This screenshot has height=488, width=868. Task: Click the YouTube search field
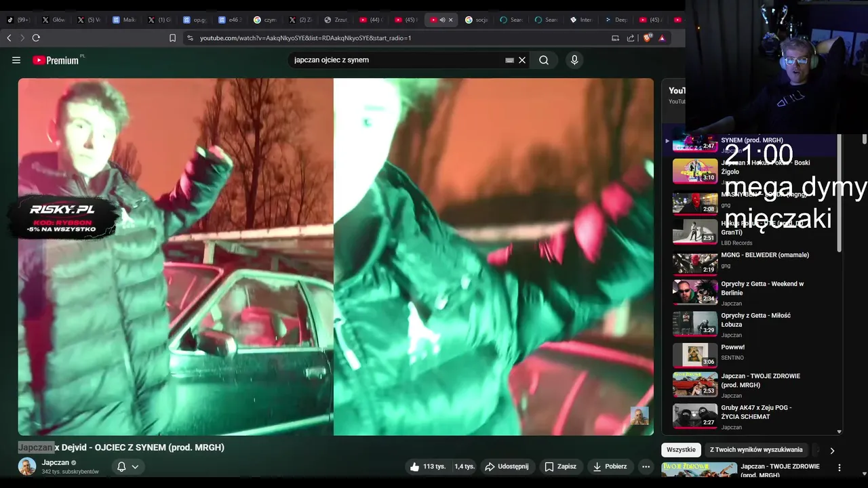pos(397,60)
